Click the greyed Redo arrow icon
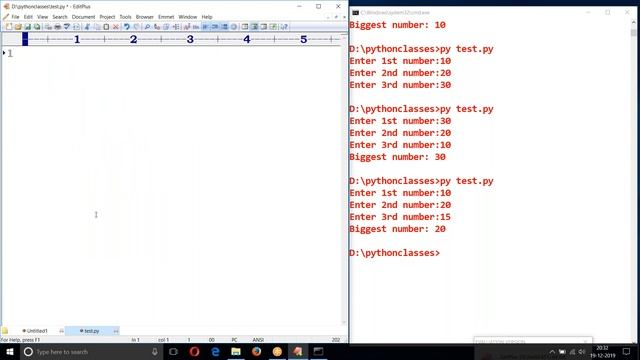The width and height of the screenshot is (640, 360). click(x=136, y=27)
